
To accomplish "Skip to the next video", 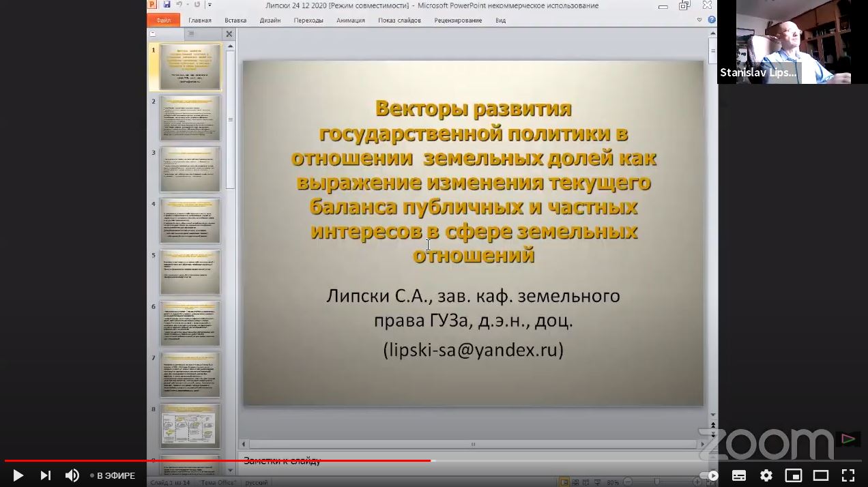I will 45,475.
